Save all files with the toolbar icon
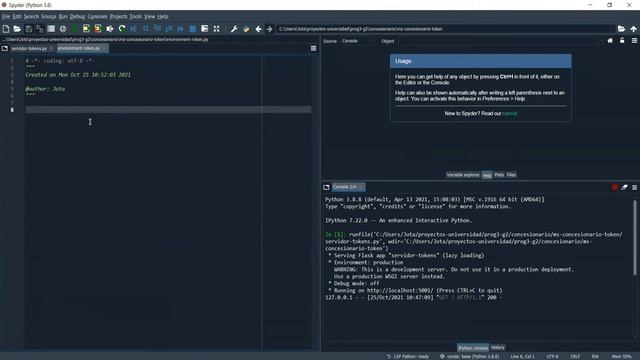This screenshot has width=640, height=360. pyautogui.click(x=40, y=29)
